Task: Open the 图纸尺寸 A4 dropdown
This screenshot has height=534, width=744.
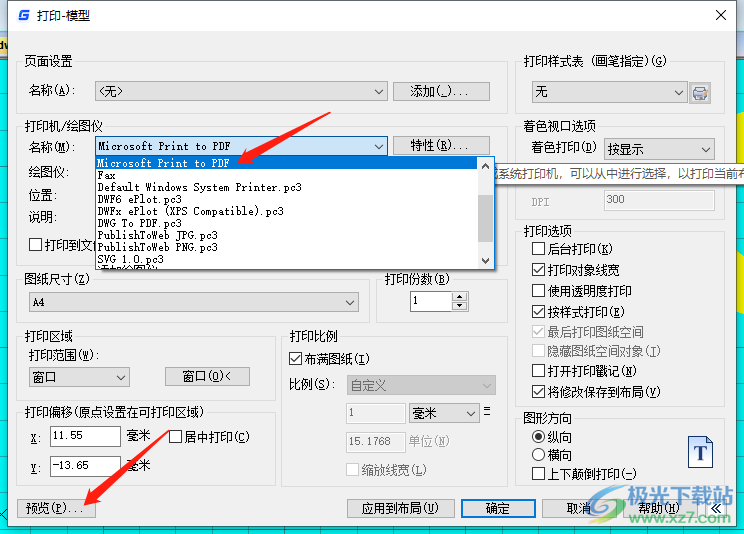Action: point(194,302)
